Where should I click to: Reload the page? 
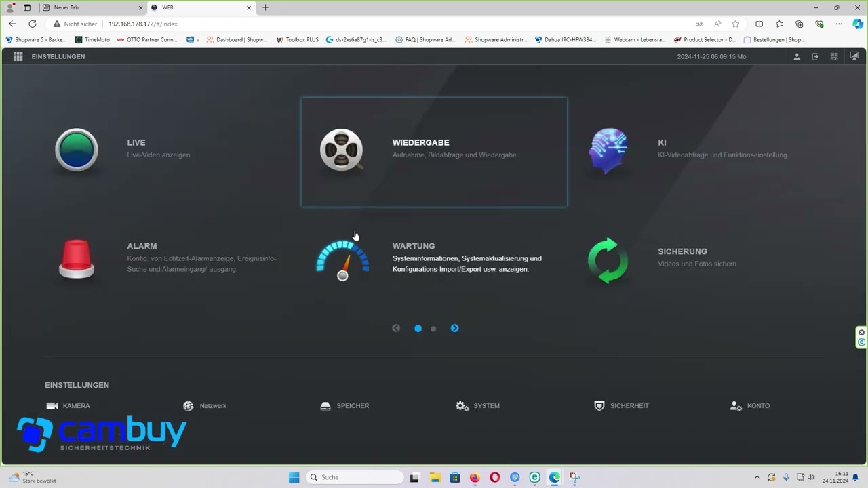click(32, 24)
